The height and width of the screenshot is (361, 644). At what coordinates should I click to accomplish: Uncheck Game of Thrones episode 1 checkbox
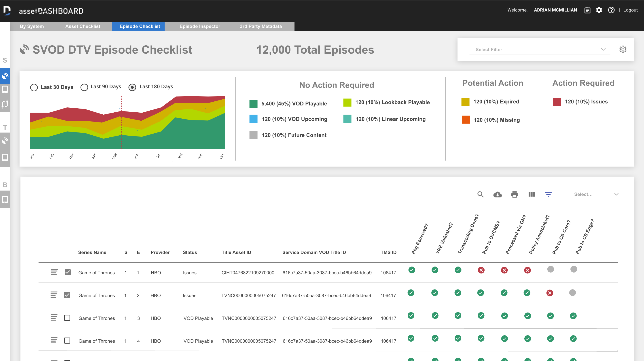click(x=68, y=272)
